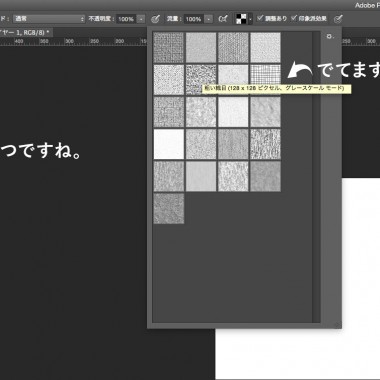Toggle pen pressure for size icon
This screenshot has width=380, height=380.
tap(338, 19)
